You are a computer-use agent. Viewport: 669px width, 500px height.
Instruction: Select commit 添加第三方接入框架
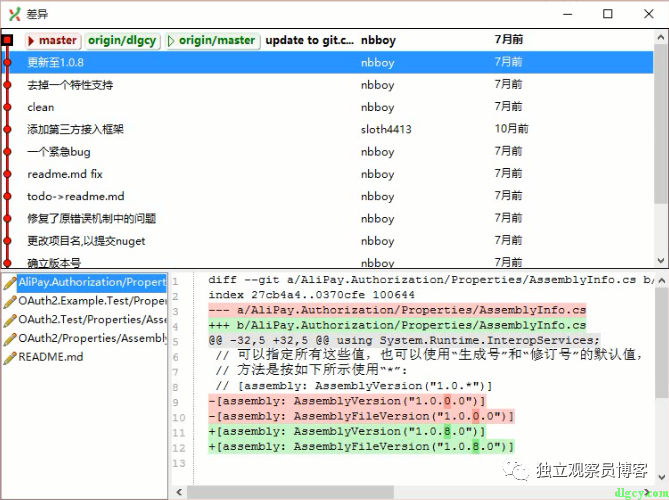click(x=327, y=129)
